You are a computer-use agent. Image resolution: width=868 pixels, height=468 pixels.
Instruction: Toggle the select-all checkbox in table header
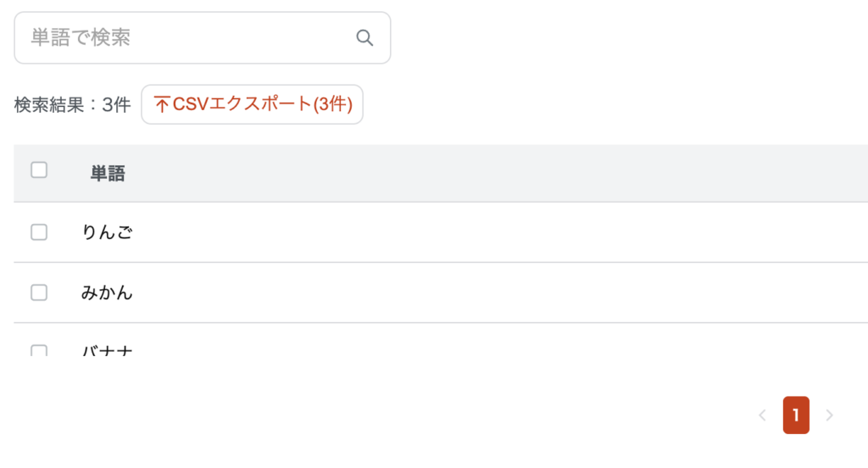(x=39, y=170)
